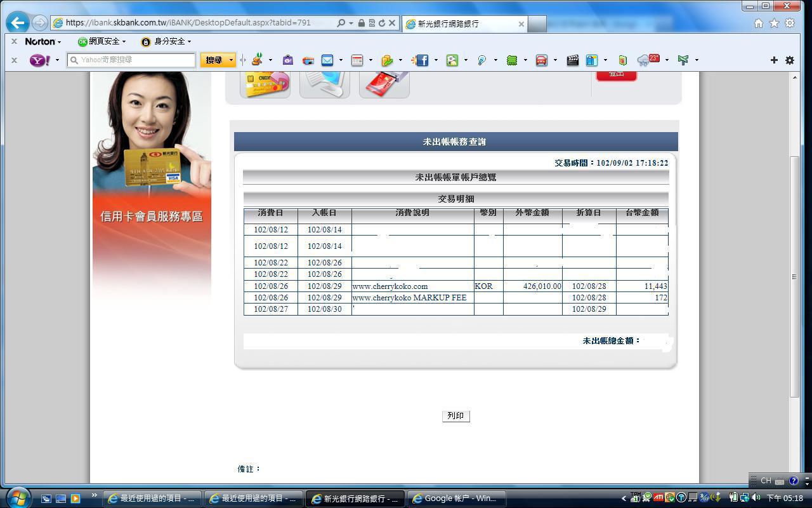The image size is (812, 508).
Task: Click the Facebook icon in Yahoo toolbar
Action: (x=422, y=60)
